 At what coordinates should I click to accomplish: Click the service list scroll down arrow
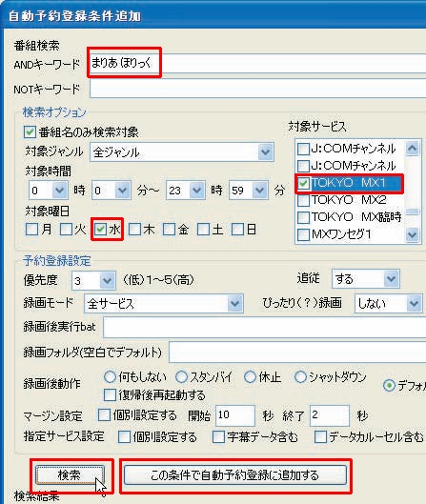[413, 235]
